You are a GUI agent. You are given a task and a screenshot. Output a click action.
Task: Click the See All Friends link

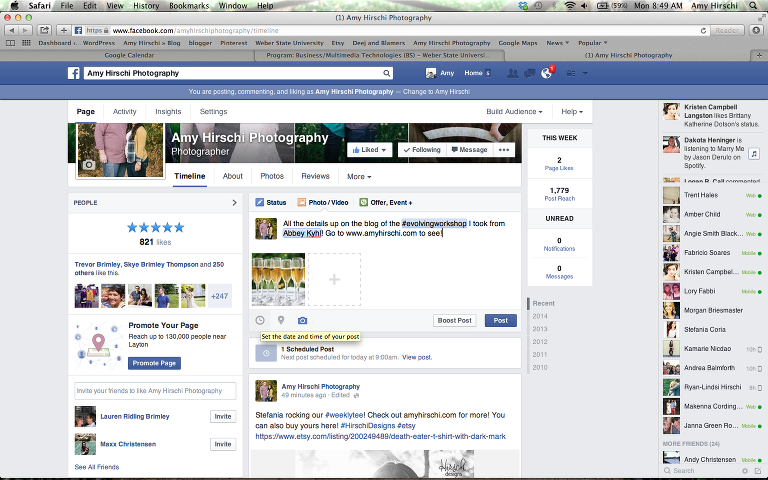coord(96,467)
